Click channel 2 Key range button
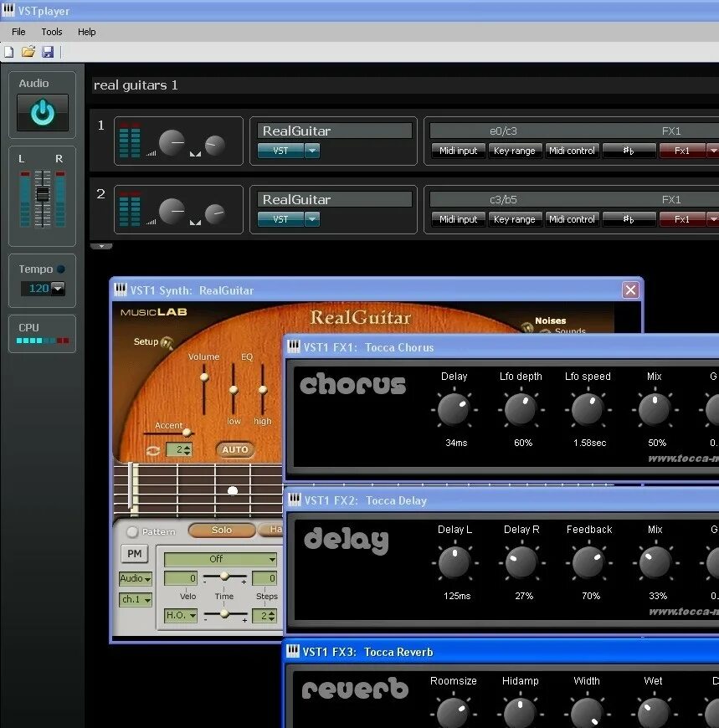This screenshot has height=728, width=719. pos(515,219)
